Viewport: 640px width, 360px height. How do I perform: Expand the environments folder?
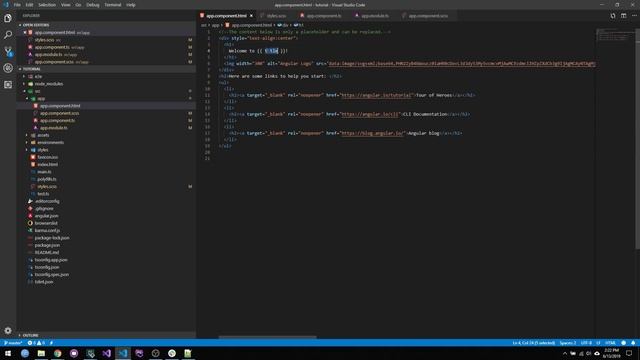[50, 142]
